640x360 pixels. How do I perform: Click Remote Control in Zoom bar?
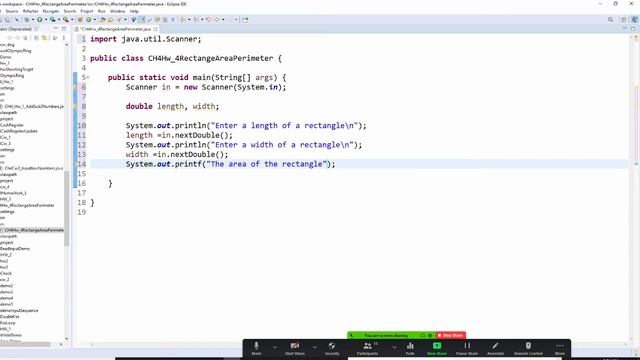(528, 348)
